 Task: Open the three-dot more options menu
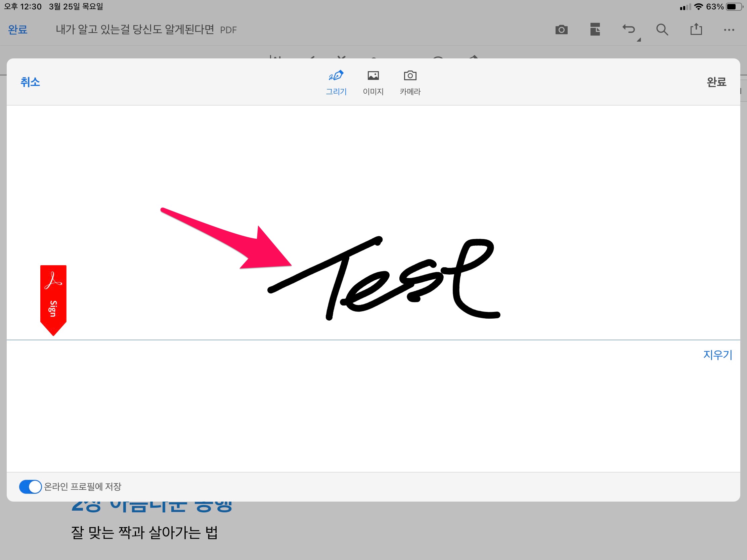click(729, 30)
